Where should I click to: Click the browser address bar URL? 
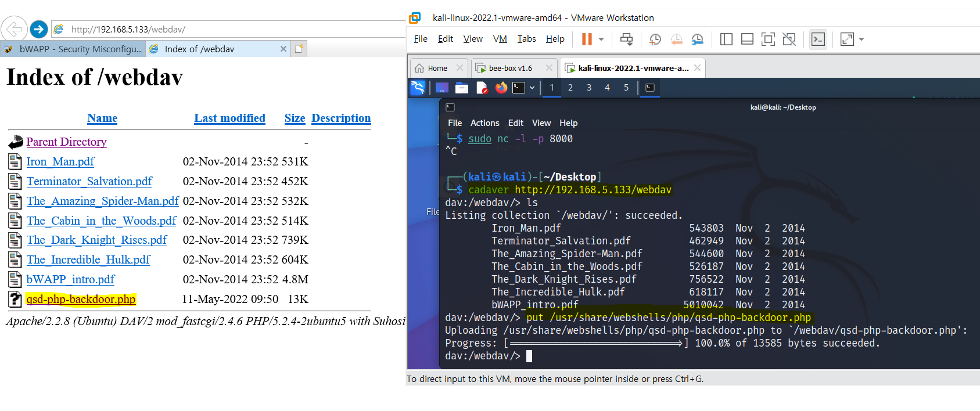coord(128,29)
